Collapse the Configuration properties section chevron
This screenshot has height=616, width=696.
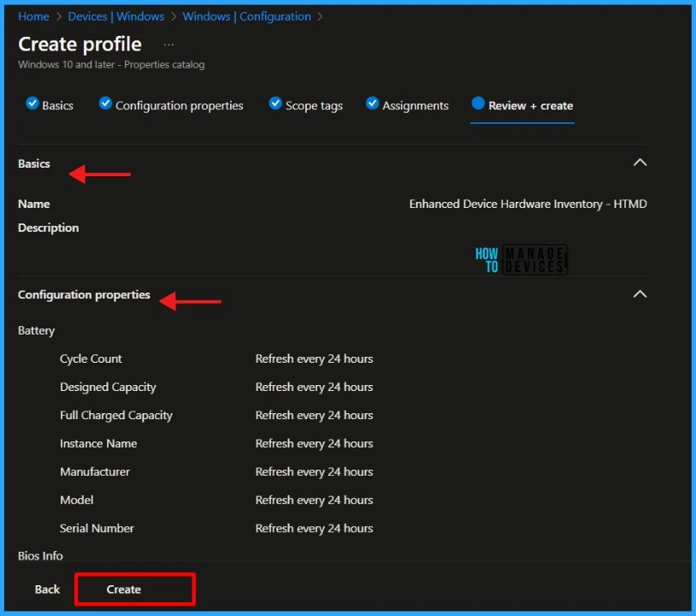click(640, 294)
